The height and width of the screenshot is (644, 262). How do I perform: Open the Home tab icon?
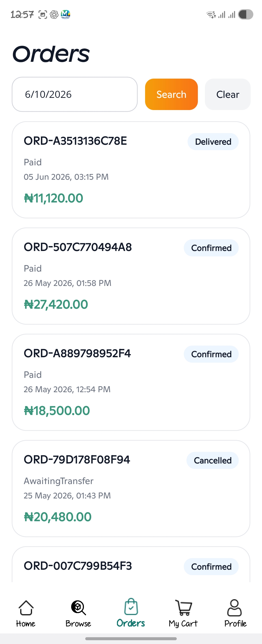pos(26,607)
